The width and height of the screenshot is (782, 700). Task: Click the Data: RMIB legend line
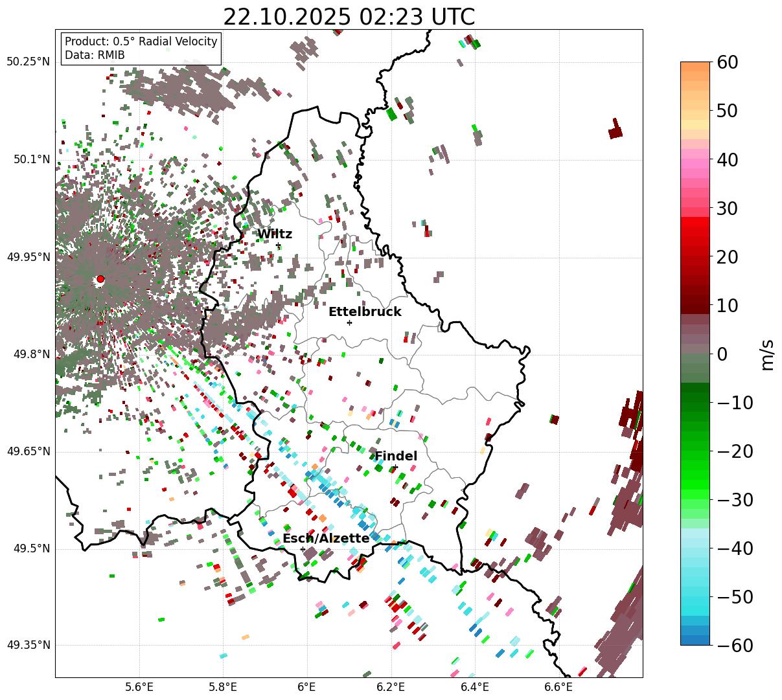(95, 55)
